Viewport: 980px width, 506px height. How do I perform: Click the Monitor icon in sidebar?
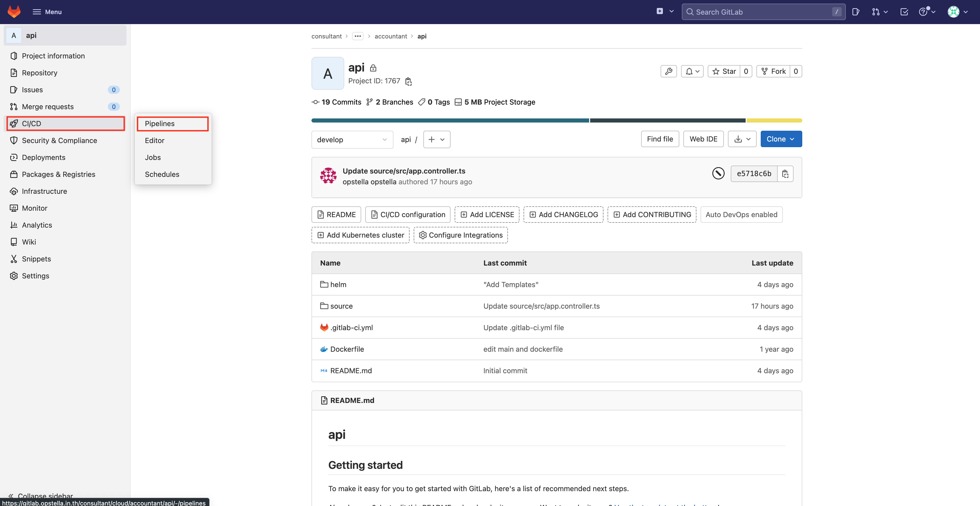point(14,208)
